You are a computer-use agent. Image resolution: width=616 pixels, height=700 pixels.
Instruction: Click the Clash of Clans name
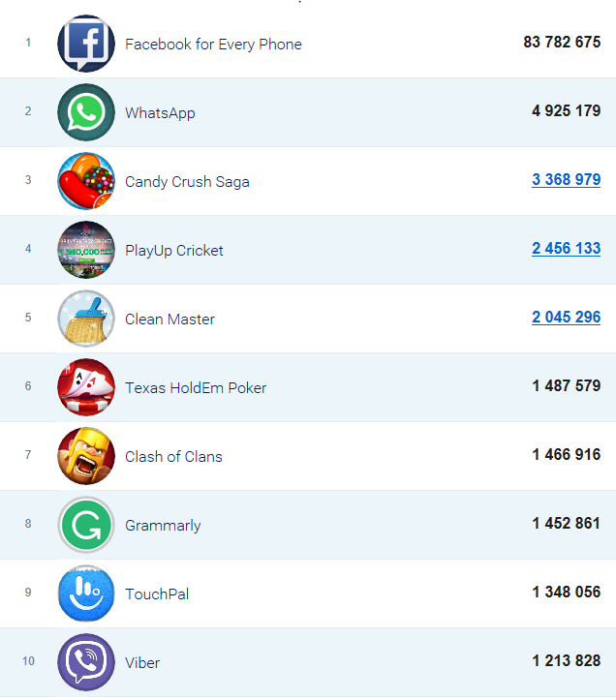pos(173,457)
